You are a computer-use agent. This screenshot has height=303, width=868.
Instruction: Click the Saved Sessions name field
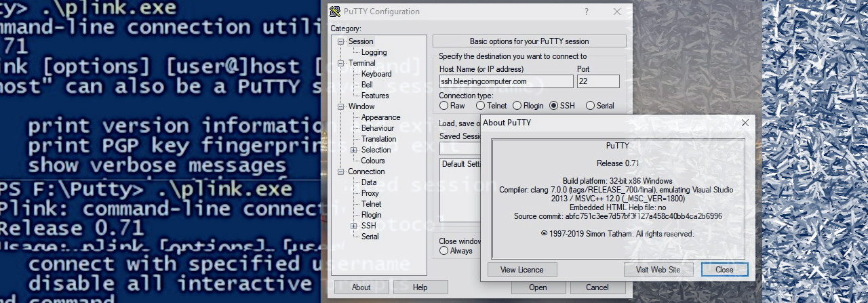pyautogui.click(x=460, y=148)
